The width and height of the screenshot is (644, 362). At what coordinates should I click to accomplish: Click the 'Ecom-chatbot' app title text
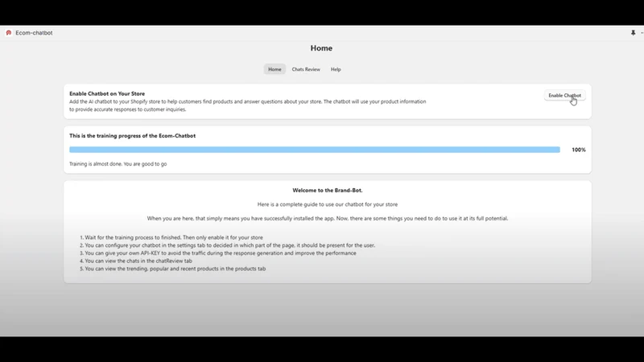coord(34,33)
